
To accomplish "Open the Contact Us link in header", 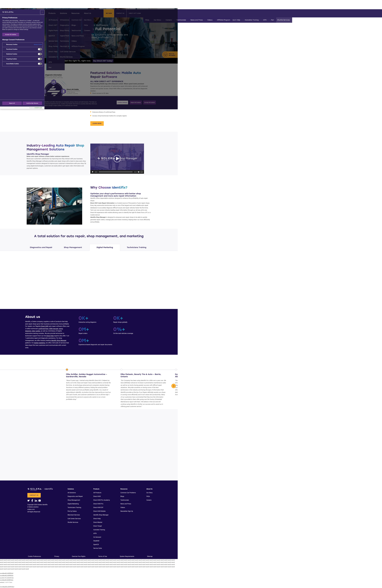I will (120, 13).
